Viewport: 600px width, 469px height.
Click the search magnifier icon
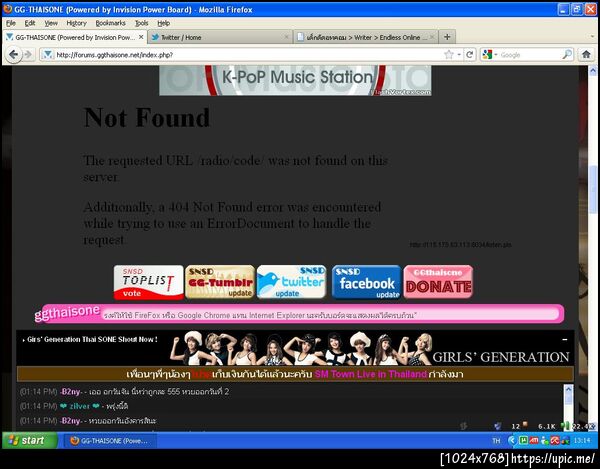point(567,55)
